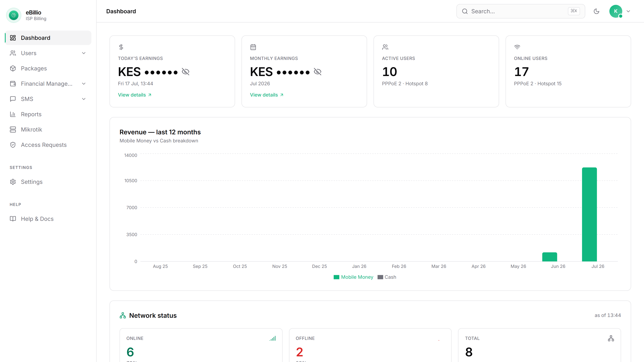The width and height of the screenshot is (644, 362).
Task: Expand the Financial Management submenu chevron
Action: [x=84, y=83]
